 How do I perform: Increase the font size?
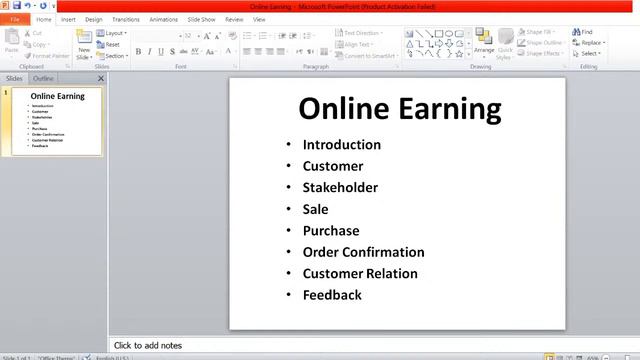pos(207,36)
